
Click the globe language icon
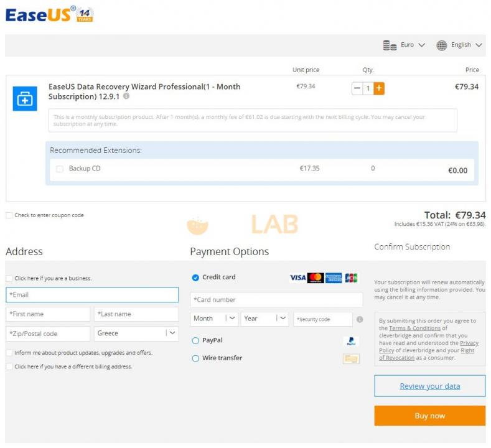(441, 45)
